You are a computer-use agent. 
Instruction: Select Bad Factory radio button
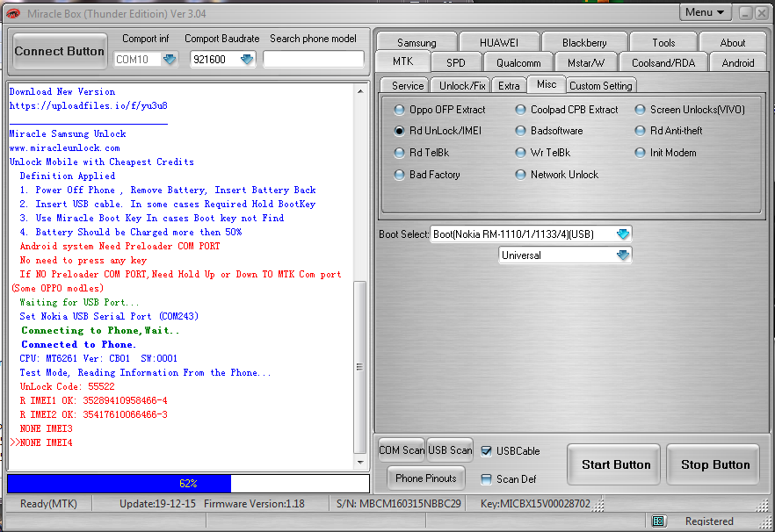[399, 175]
